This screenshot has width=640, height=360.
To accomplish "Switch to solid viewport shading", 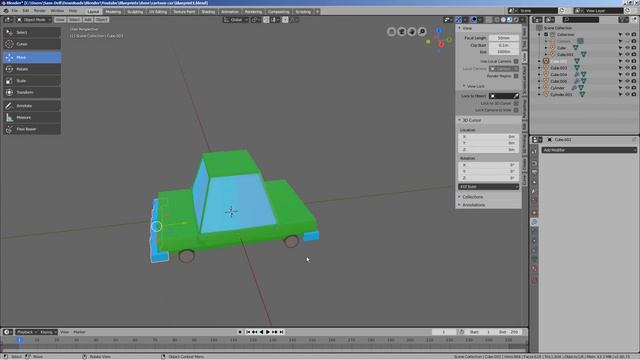I will click(503, 20).
